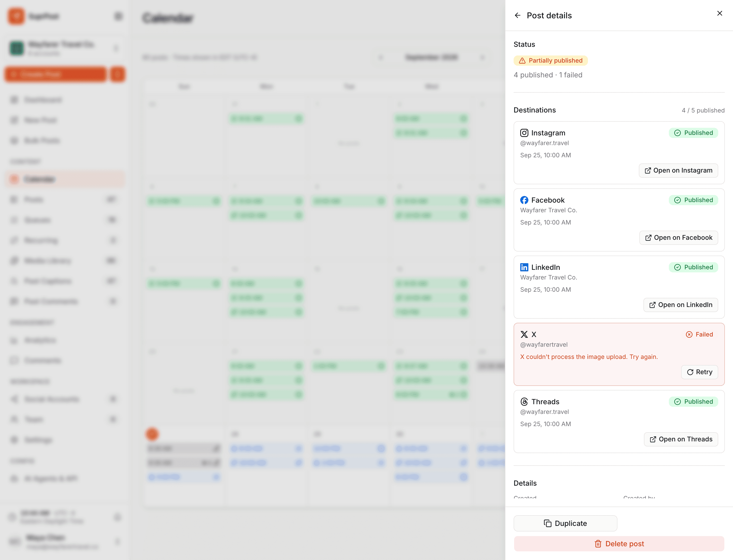Click the Threads logo icon
The image size is (733, 560).
coord(524,402)
